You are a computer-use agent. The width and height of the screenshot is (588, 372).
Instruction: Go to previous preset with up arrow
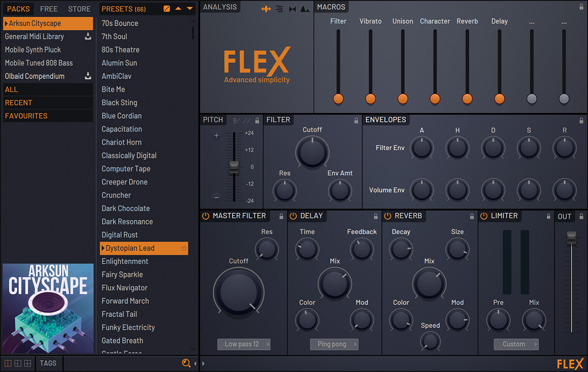178,9
